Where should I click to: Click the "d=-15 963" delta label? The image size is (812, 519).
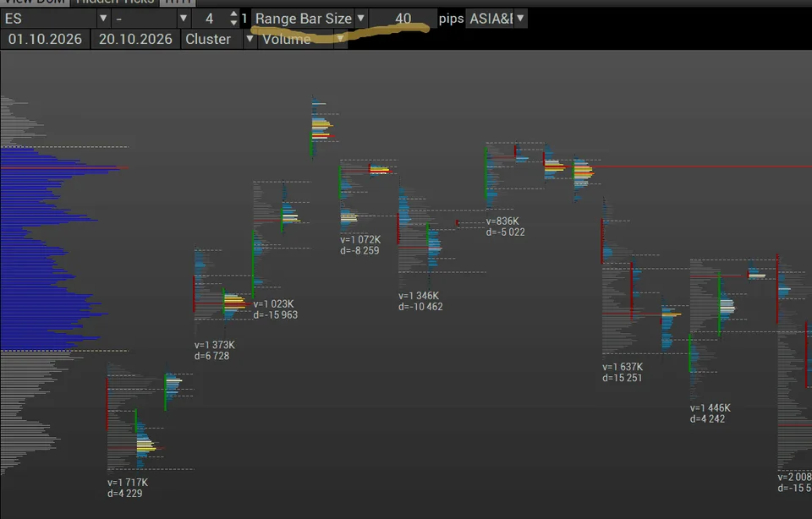pyautogui.click(x=276, y=314)
